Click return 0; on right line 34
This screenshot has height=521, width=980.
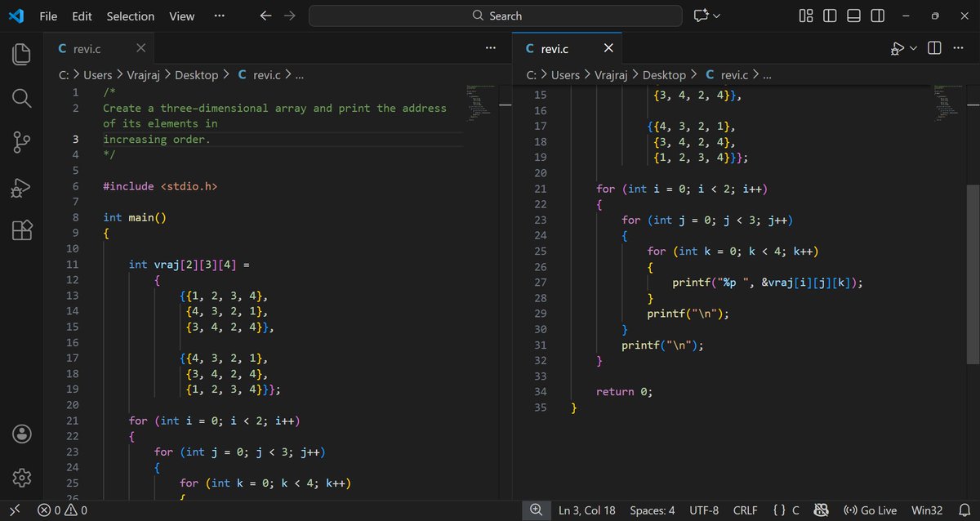[625, 391]
